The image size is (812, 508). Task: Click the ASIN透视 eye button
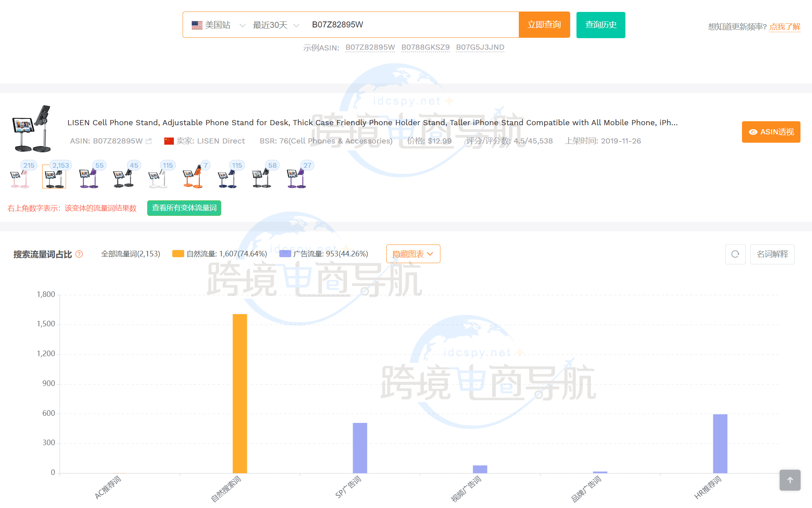pos(771,132)
